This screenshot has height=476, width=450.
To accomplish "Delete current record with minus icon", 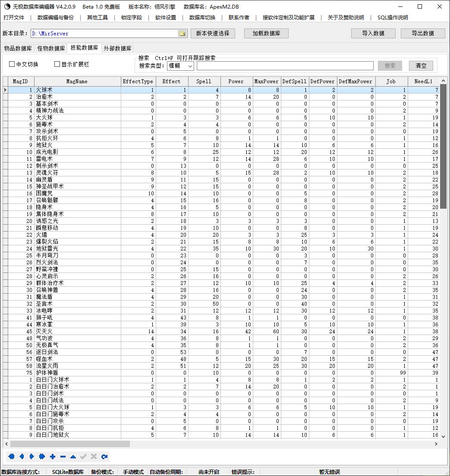I will (x=63, y=456).
